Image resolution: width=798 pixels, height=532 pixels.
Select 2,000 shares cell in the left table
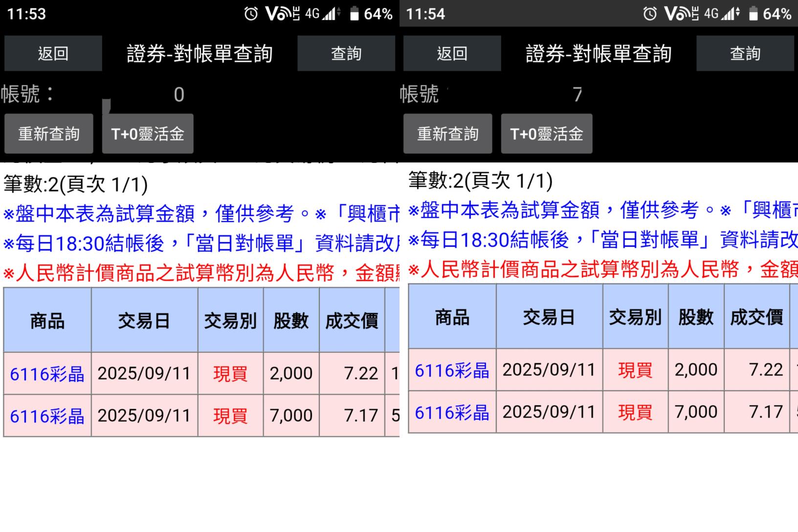pos(291,374)
